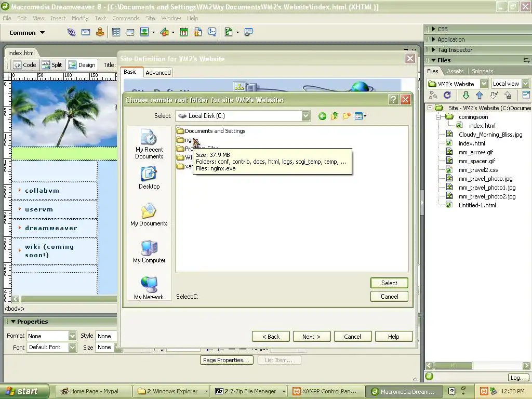Click the Date insert calendar icon
The width and height of the screenshot is (532, 399).
(184, 32)
